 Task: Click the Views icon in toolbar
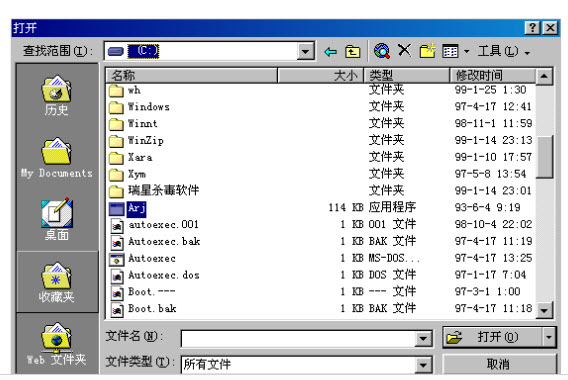click(450, 51)
